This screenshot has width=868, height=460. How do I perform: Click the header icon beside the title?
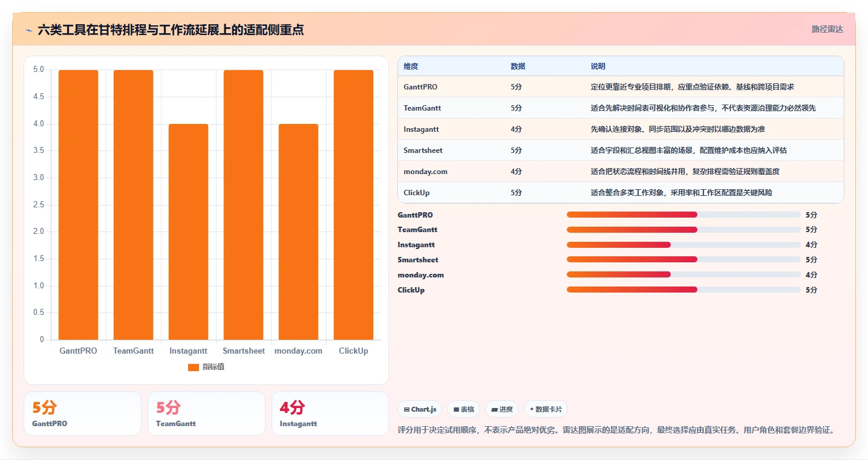[29, 30]
